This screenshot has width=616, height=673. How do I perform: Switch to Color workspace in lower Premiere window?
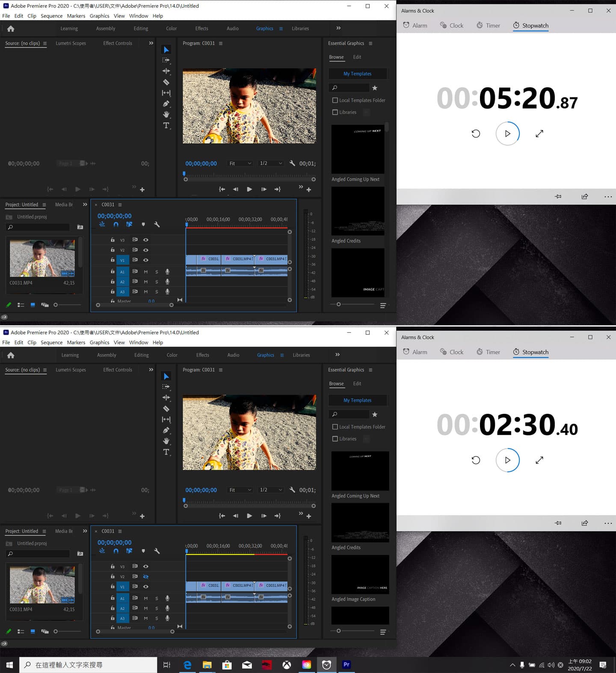pos(172,355)
